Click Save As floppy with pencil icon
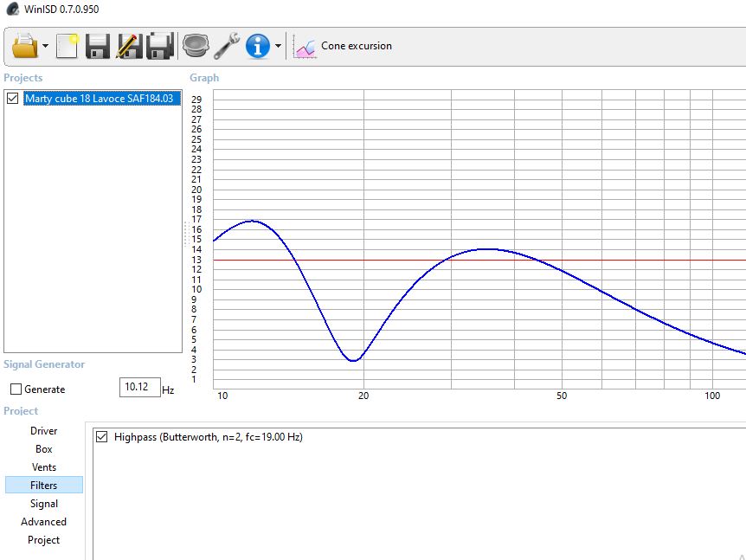The width and height of the screenshot is (746, 560). pos(129,46)
